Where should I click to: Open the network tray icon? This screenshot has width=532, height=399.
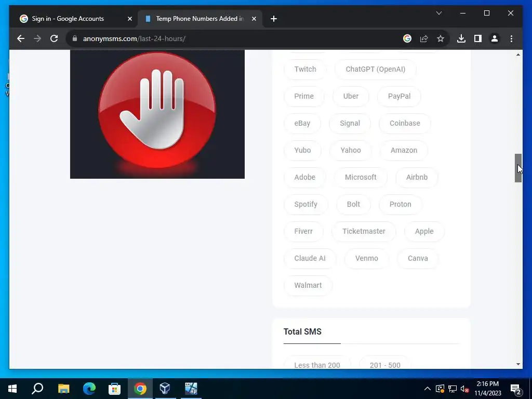click(453, 389)
